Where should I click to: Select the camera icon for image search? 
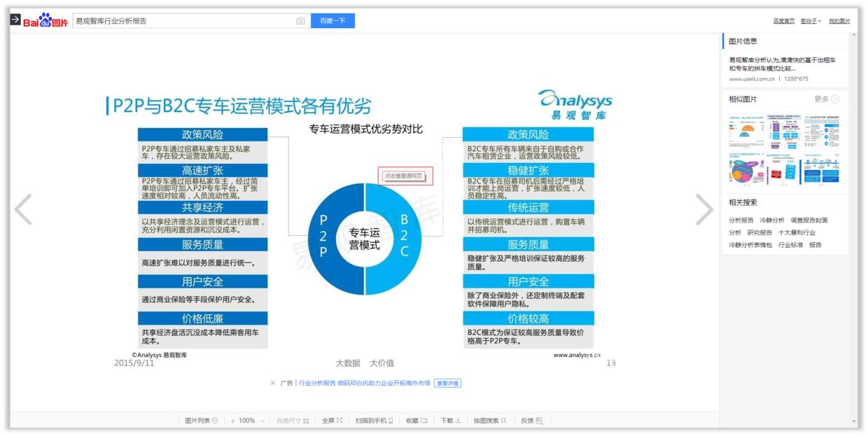click(x=300, y=21)
